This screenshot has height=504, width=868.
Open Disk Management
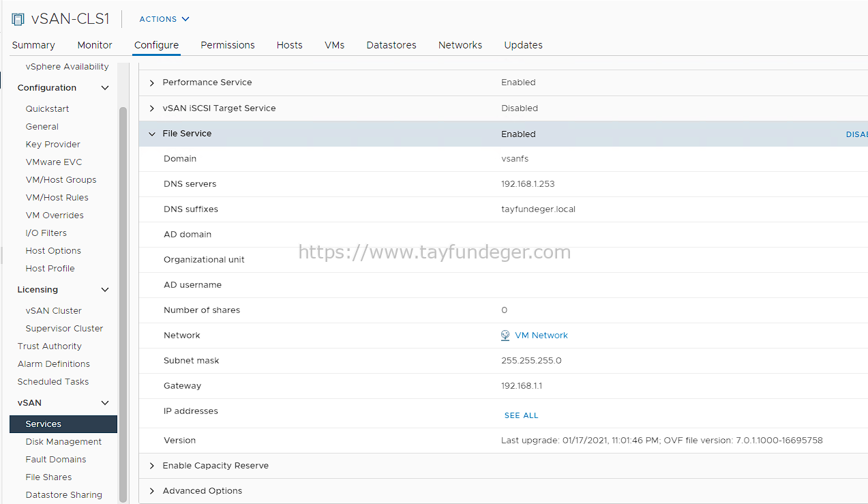point(63,442)
